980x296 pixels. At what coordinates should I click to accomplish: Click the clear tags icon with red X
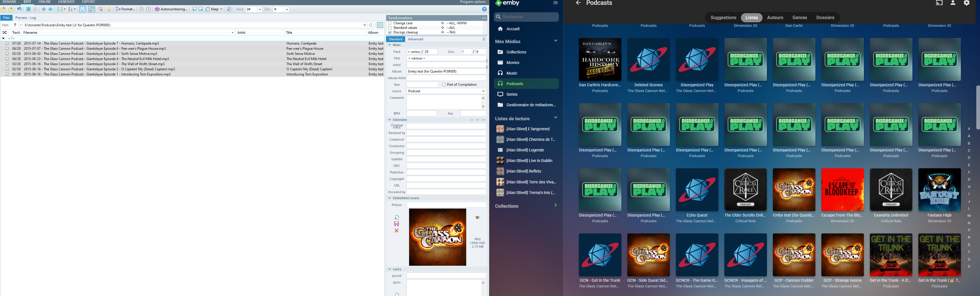coord(100,9)
